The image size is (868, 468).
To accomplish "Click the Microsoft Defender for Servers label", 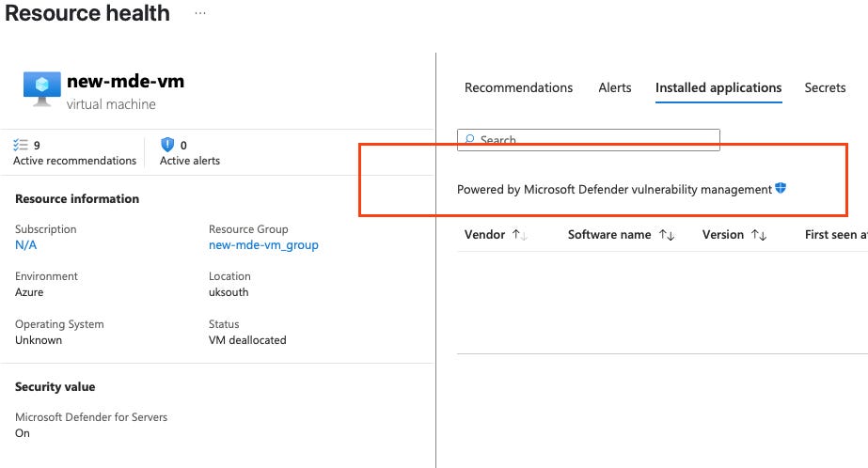I will 91,417.
